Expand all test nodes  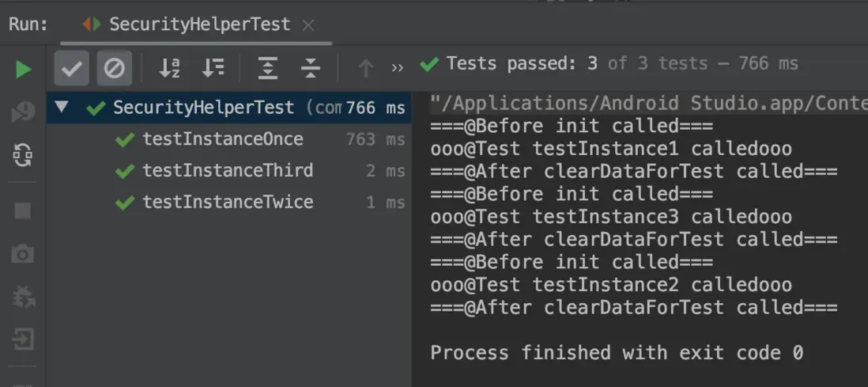coord(268,69)
